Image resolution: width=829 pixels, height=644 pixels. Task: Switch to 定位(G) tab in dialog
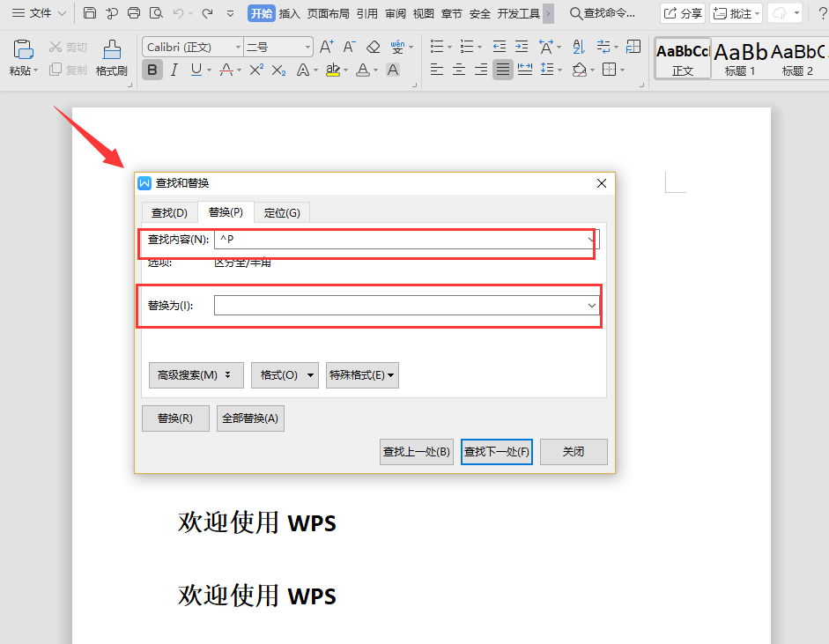point(282,212)
